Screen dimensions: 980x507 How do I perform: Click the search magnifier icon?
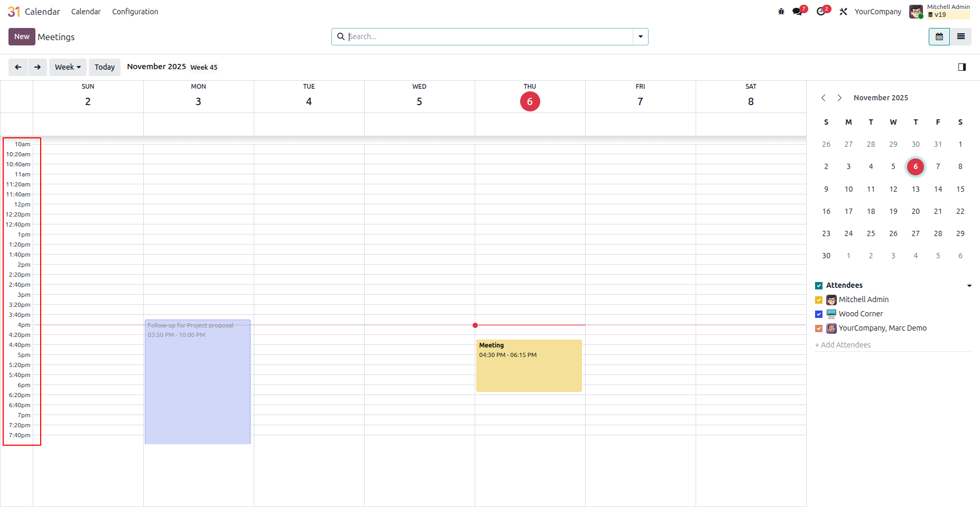[x=341, y=36]
